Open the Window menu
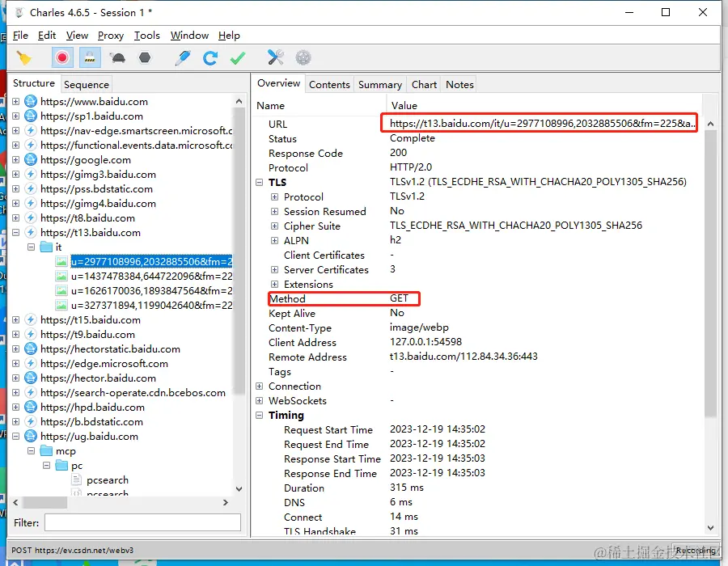This screenshot has width=728, height=566. pyautogui.click(x=189, y=36)
